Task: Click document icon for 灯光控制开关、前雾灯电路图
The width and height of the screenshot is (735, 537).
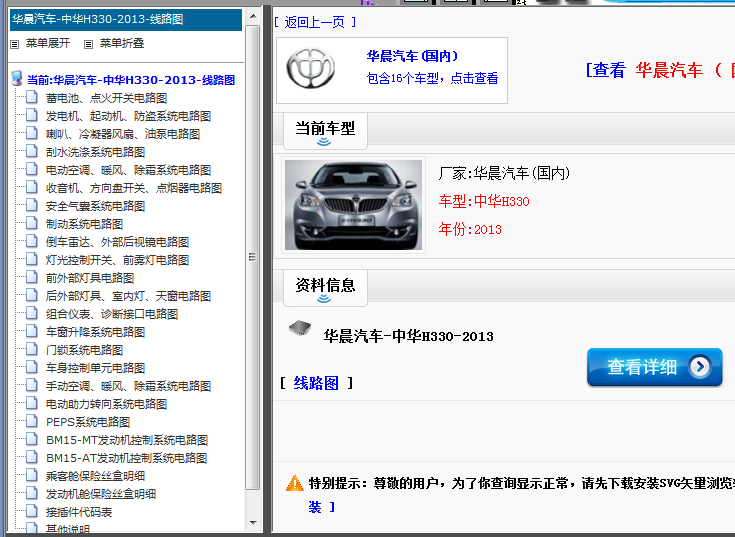Action: click(x=31, y=259)
